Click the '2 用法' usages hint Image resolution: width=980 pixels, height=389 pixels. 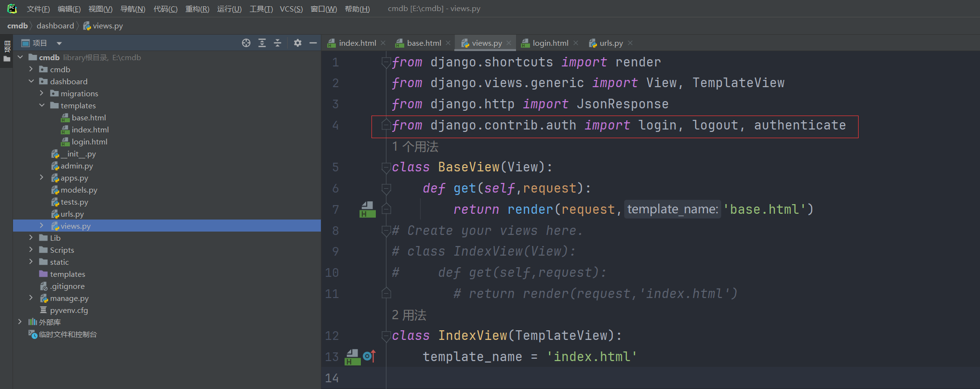click(x=409, y=315)
